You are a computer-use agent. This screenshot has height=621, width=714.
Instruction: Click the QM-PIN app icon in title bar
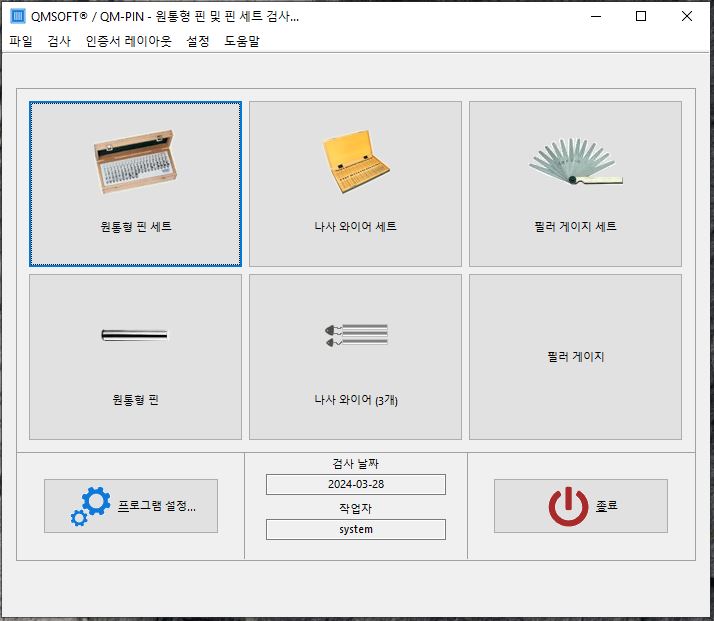point(18,16)
